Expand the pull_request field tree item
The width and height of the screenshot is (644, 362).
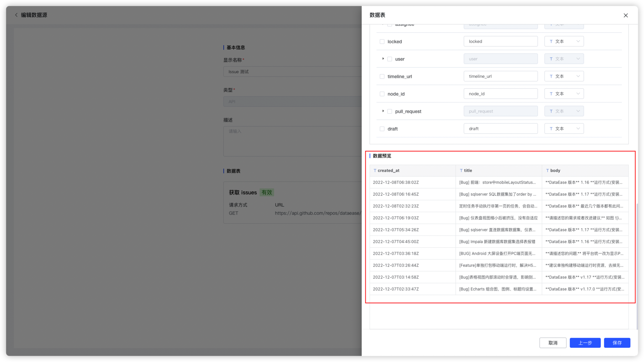click(x=383, y=111)
